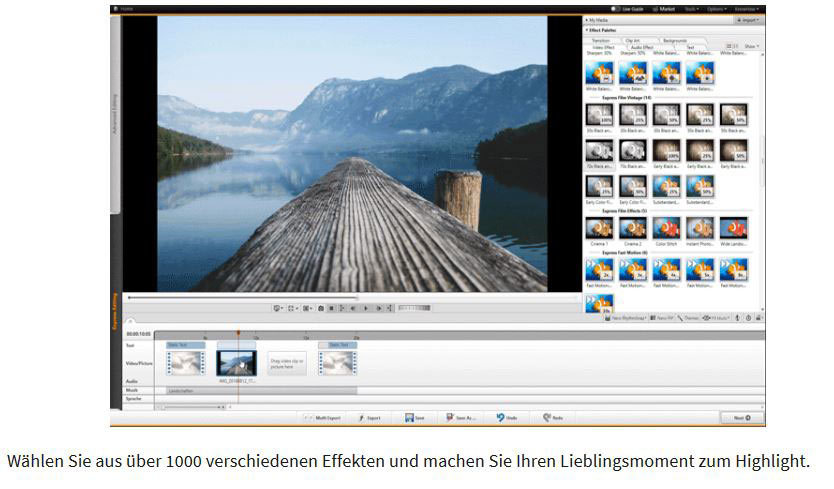Open the Show dropdown in effect palette
This screenshot has height=489, width=834.
click(752, 47)
